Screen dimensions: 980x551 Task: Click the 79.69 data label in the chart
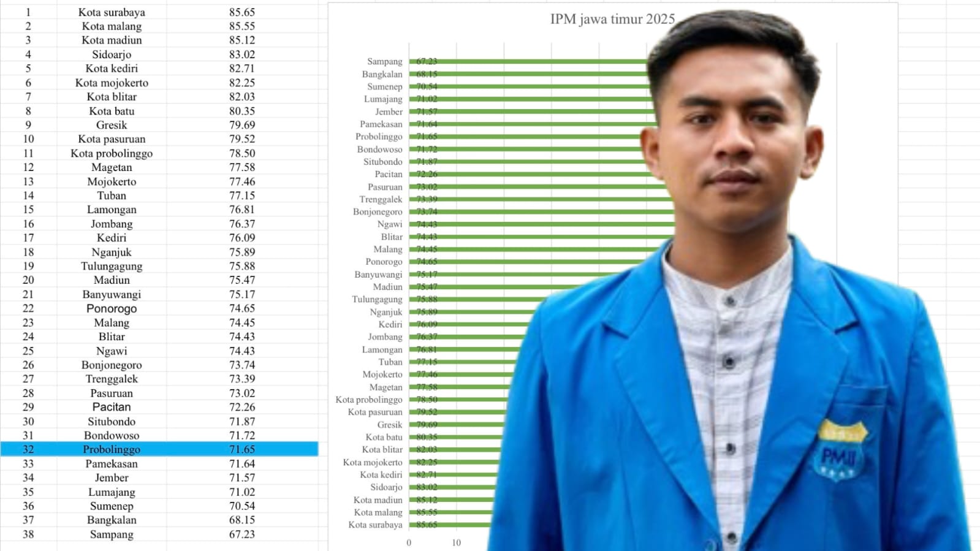[427, 425]
